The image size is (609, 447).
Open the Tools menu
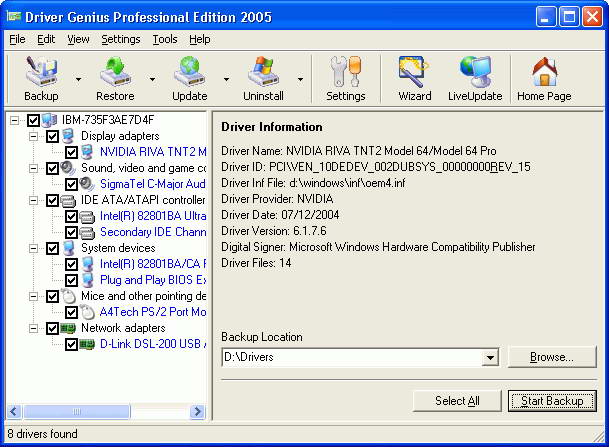[x=164, y=39]
